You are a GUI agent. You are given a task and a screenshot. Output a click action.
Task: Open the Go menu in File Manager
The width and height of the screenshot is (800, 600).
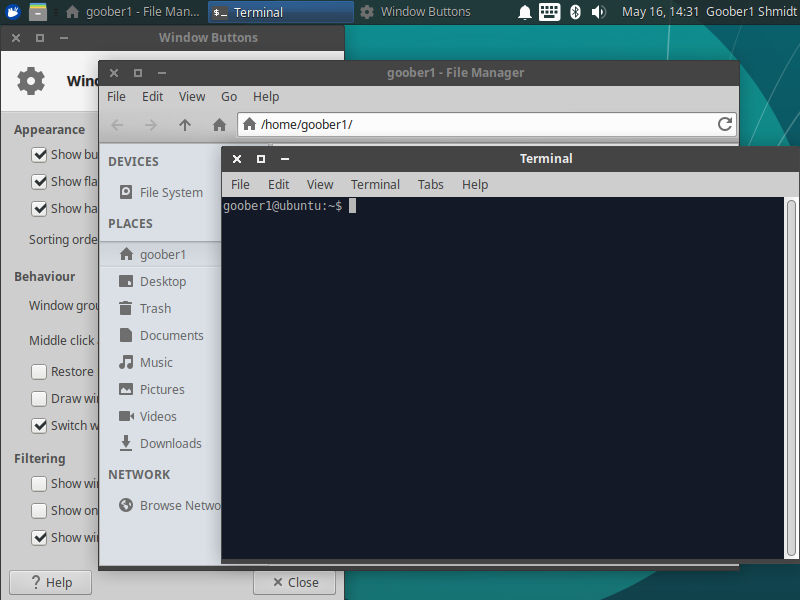(229, 97)
